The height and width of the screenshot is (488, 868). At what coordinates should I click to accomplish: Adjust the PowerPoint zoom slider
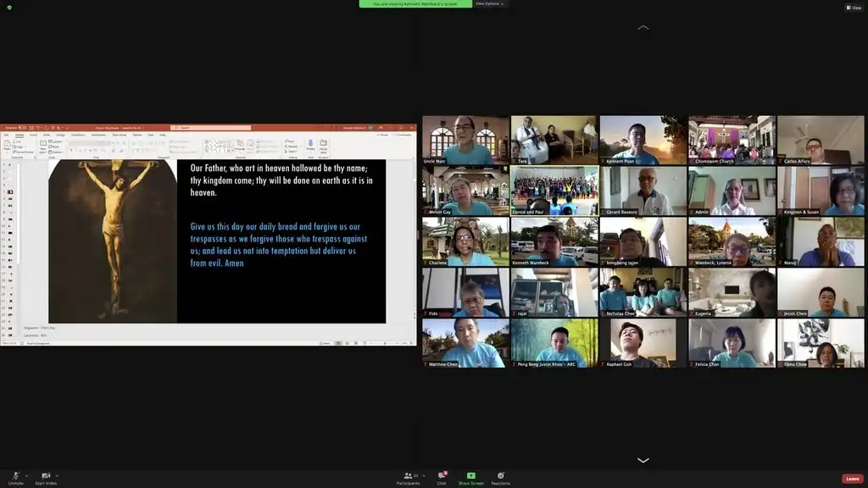(x=386, y=343)
